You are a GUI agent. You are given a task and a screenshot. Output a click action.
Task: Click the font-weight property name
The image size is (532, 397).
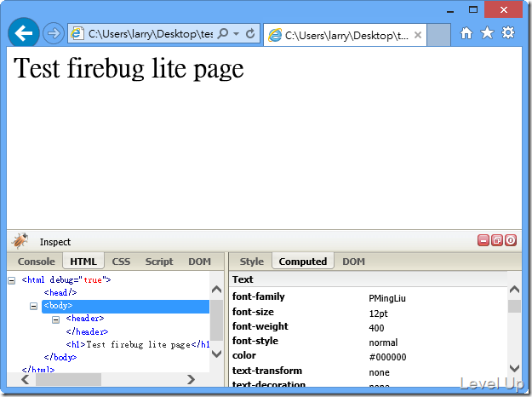tap(260, 326)
